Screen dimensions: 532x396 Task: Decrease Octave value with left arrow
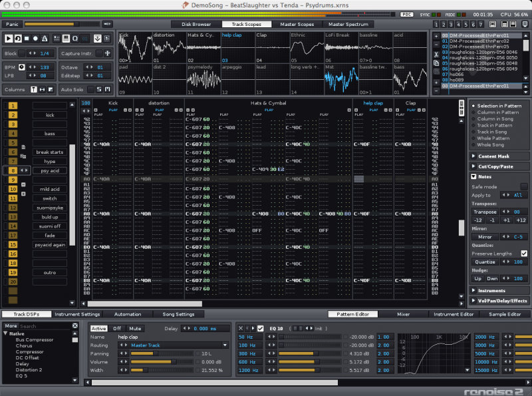click(88, 67)
